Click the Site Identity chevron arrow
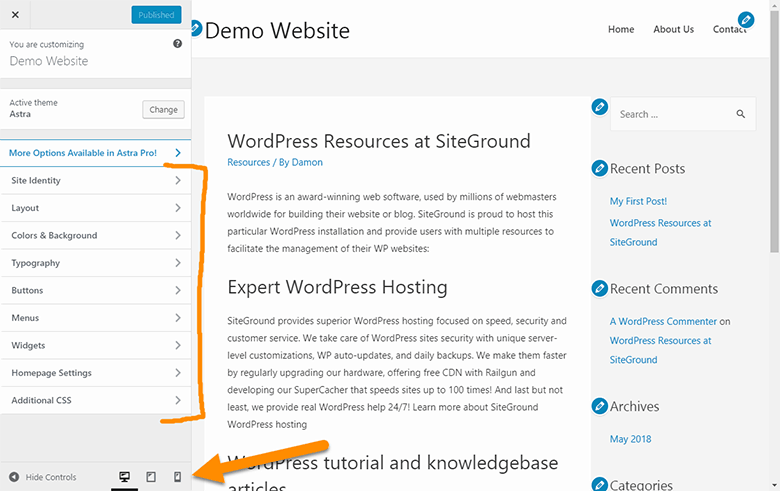The width and height of the screenshot is (780, 491). point(178,180)
